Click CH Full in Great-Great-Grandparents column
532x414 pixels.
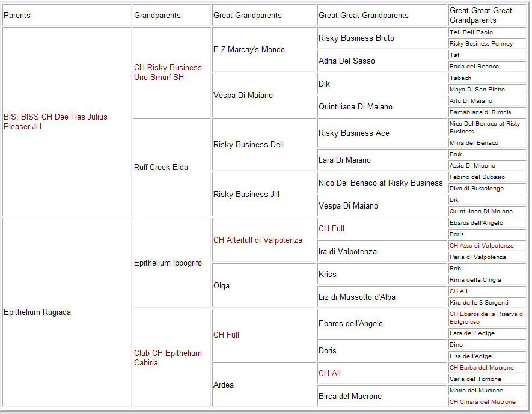331,228
